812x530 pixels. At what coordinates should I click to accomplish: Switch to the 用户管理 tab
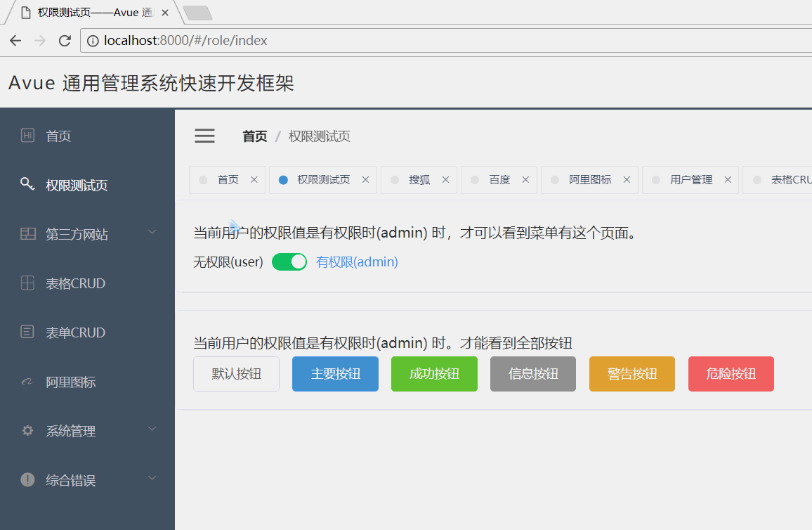pyautogui.click(x=690, y=180)
